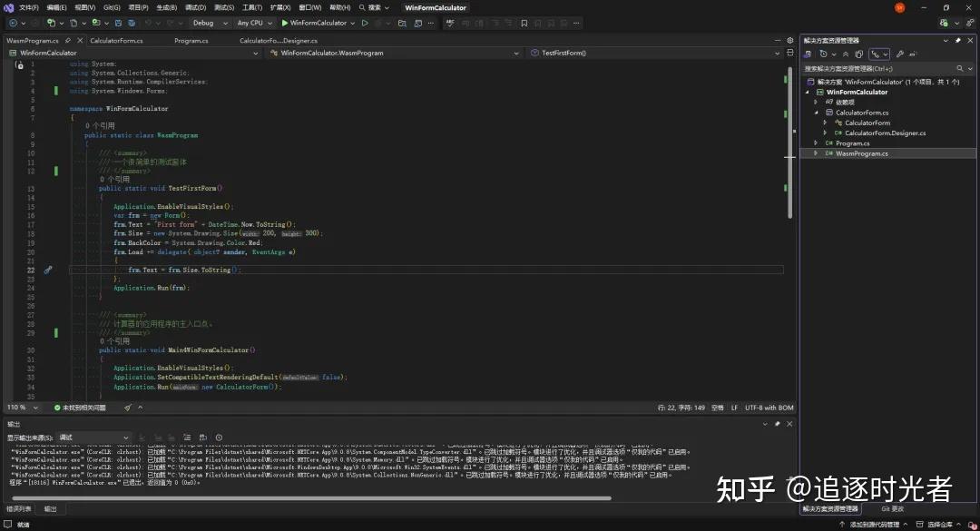
Task: Open the WinFormCalculator.WasmProgram type dropdown
Action: pyautogui.click(x=394, y=54)
